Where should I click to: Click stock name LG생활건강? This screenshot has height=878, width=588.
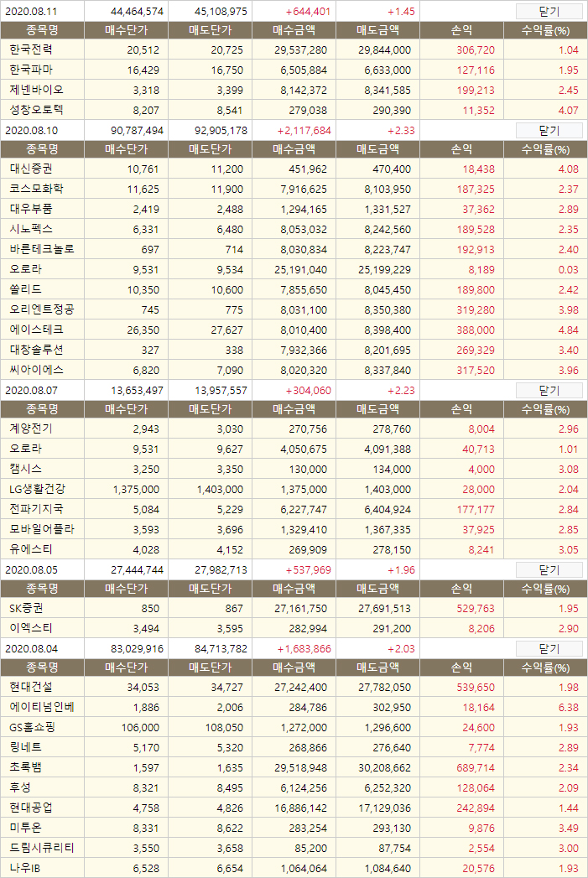[x=37, y=490]
